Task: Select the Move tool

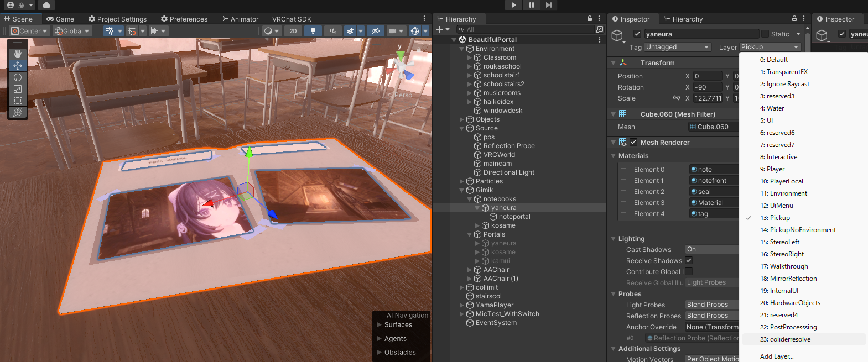Action: click(18, 65)
